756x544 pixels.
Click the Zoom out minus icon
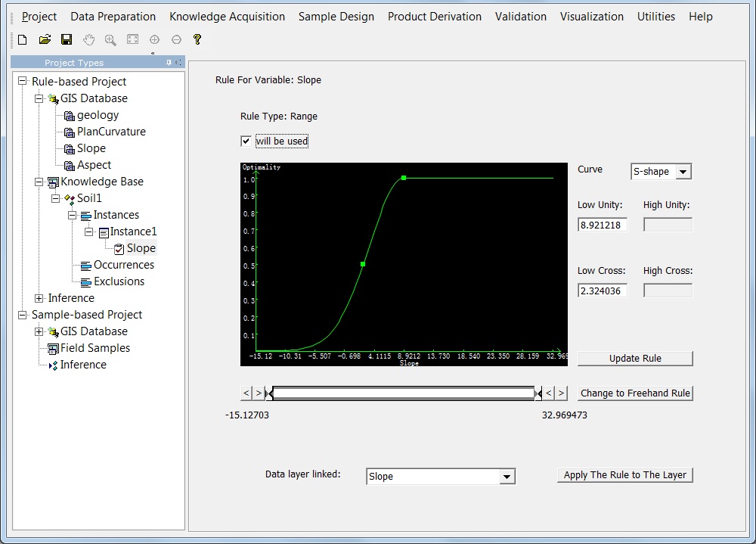(176, 39)
